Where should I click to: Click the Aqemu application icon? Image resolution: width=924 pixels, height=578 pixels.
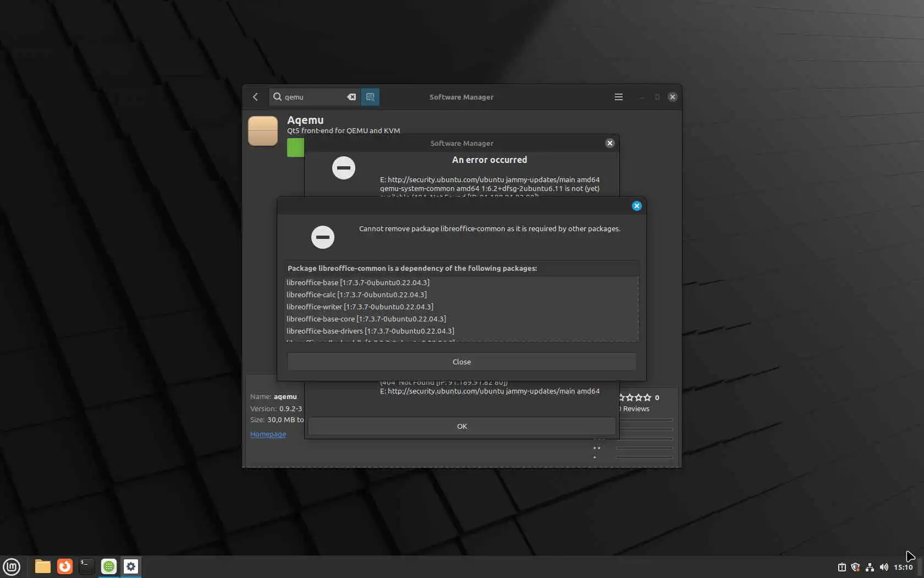(263, 131)
